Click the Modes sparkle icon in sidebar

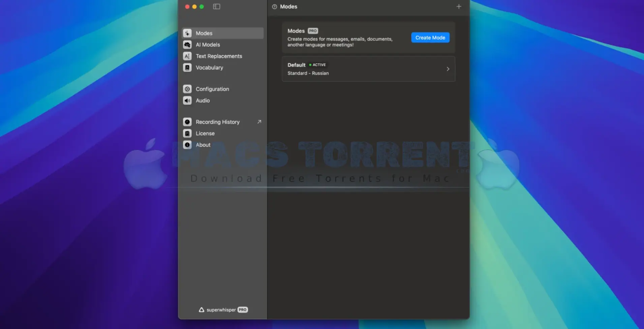click(x=187, y=33)
